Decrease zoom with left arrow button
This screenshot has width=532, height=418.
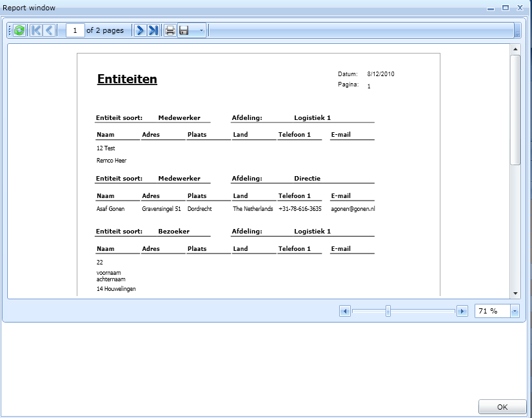pos(345,311)
